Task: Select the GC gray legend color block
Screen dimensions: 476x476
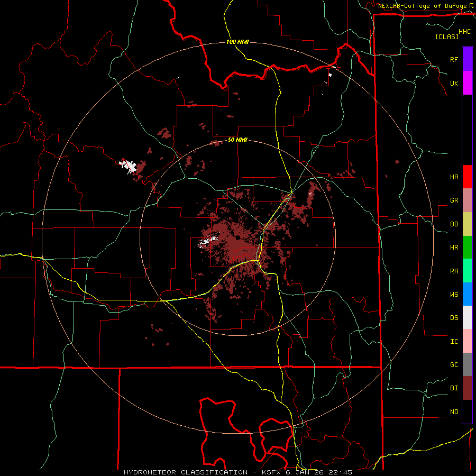Action: pos(467,364)
